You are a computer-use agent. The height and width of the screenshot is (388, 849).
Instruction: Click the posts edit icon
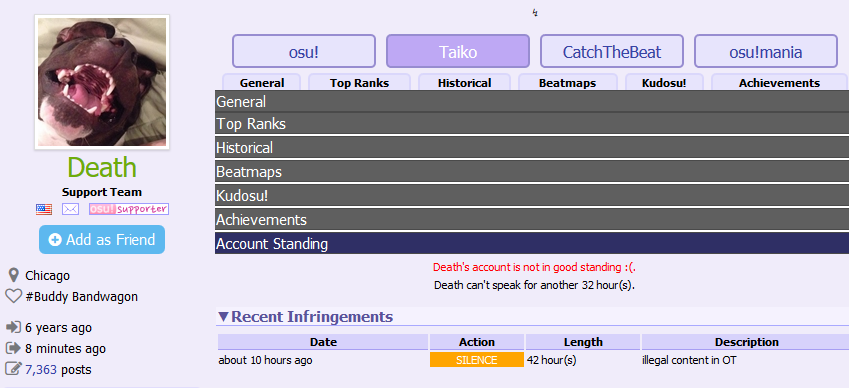point(13,369)
